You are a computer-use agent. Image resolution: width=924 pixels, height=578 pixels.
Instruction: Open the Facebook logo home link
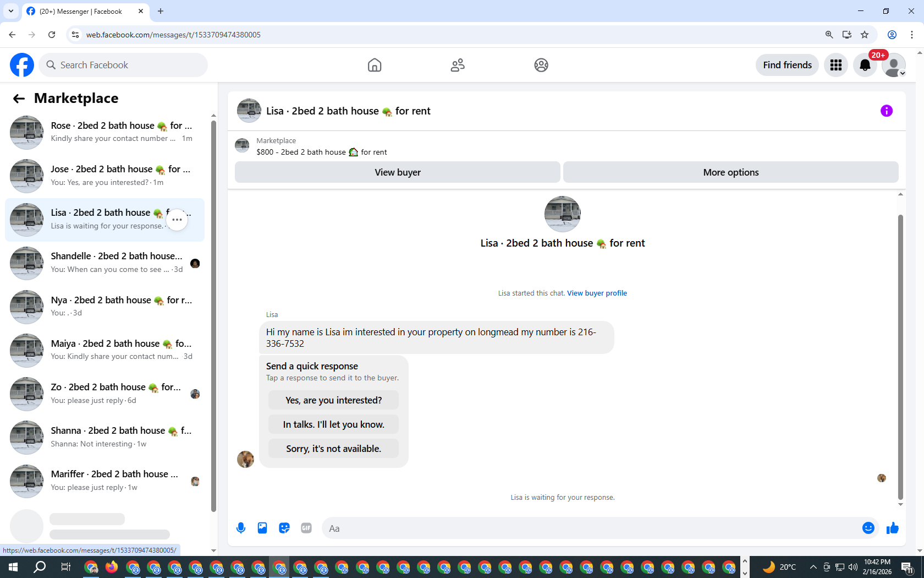tap(22, 65)
